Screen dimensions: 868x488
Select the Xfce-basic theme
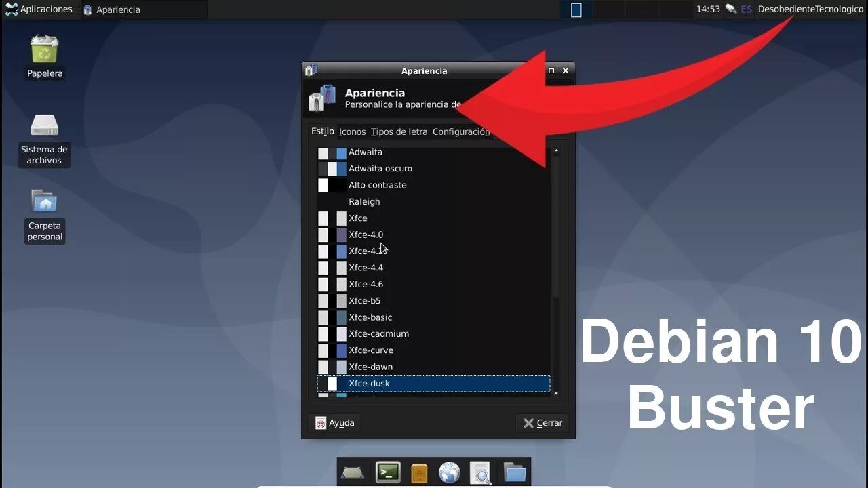[x=433, y=317]
